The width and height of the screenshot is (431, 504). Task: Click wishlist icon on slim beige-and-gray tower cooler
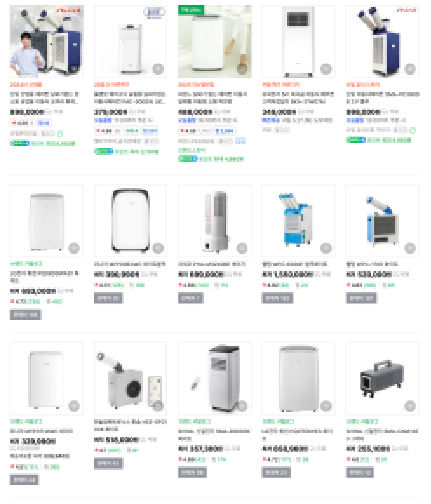tap(242, 248)
